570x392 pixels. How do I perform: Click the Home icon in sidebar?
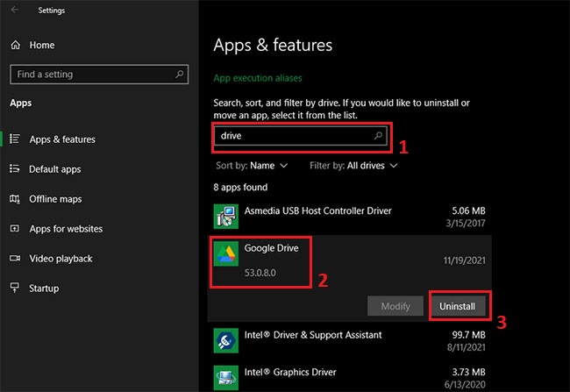[15, 45]
